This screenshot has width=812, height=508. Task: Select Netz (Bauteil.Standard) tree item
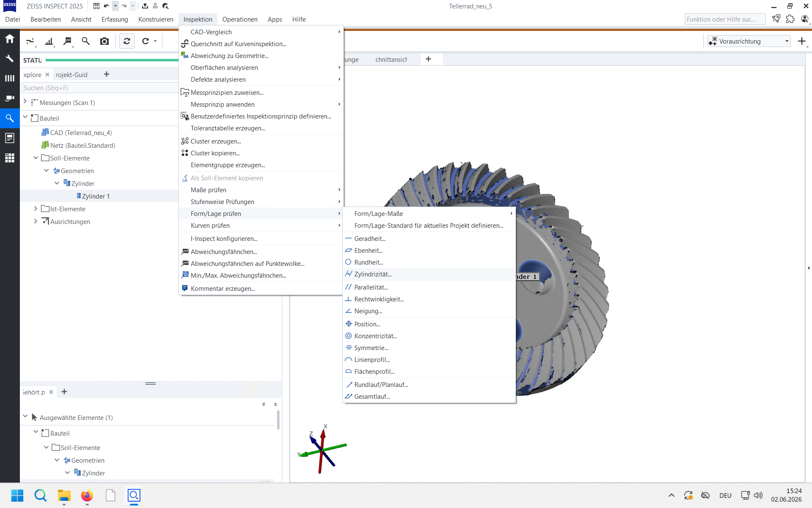click(x=82, y=146)
